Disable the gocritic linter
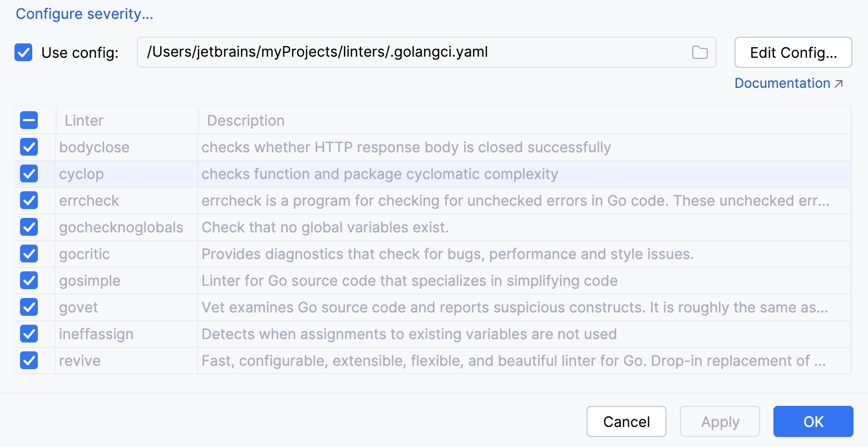The image size is (868, 447). [x=29, y=254]
